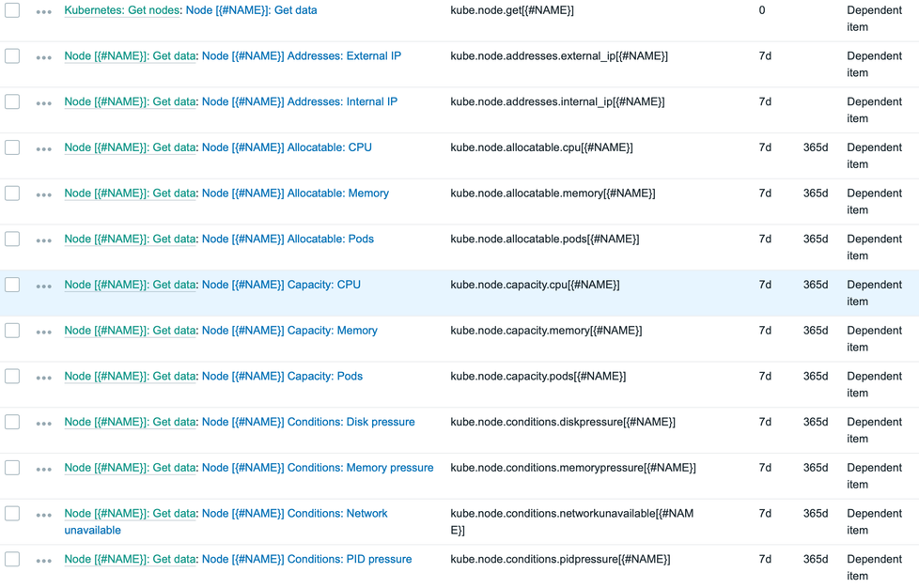Open the Allocatable: Memory item prototype
The image size is (919, 588).
(x=295, y=193)
